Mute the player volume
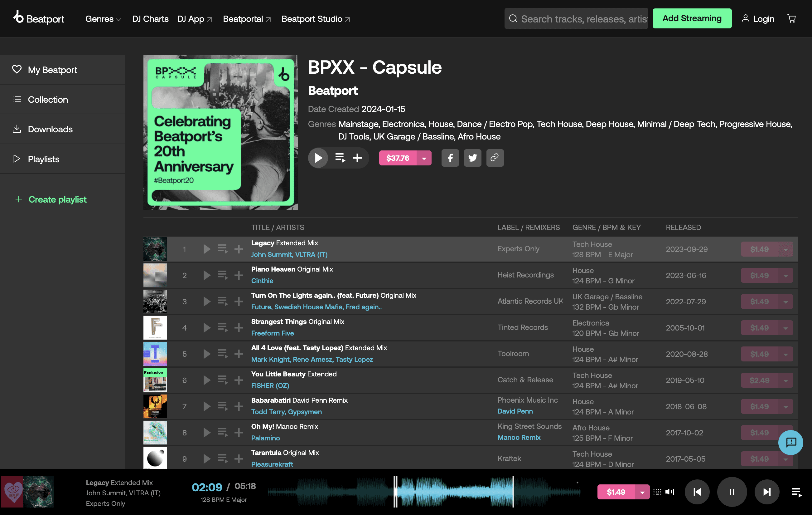The width and height of the screenshot is (812, 515). point(670,492)
